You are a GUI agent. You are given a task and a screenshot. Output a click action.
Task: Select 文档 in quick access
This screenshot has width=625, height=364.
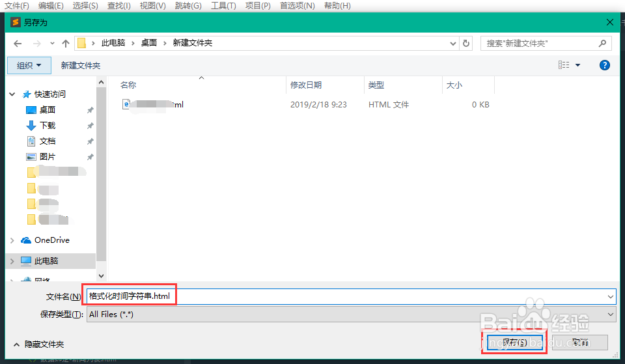click(x=48, y=141)
